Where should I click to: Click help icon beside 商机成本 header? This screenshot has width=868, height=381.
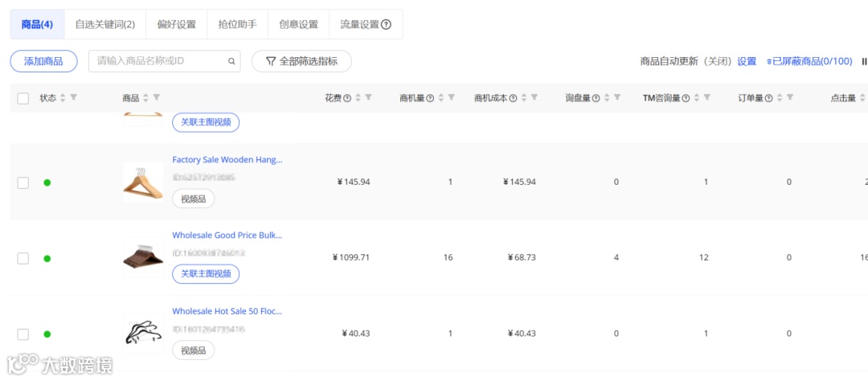click(x=513, y=98)
